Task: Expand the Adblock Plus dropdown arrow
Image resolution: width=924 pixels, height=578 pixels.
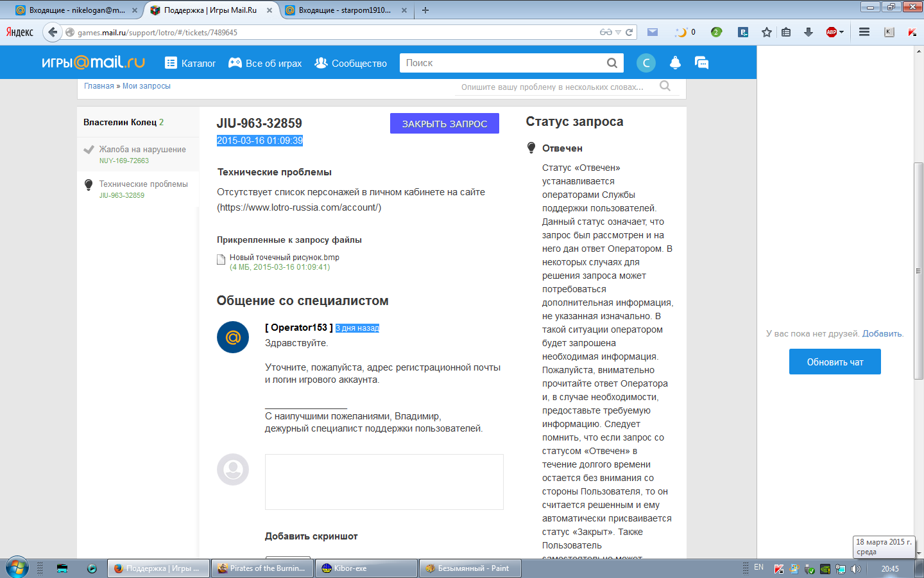Action: (x=842, y=32)
